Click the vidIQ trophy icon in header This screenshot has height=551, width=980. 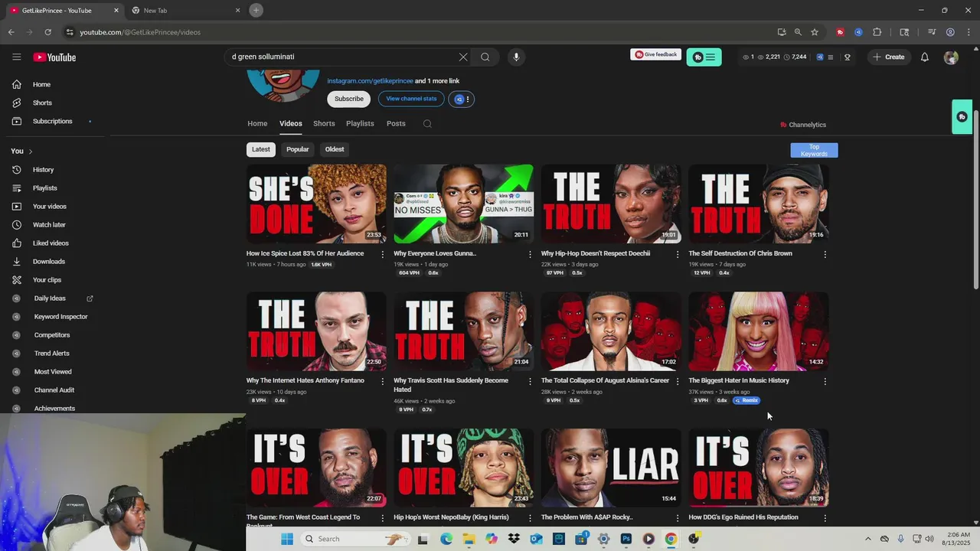pos(848,57)
